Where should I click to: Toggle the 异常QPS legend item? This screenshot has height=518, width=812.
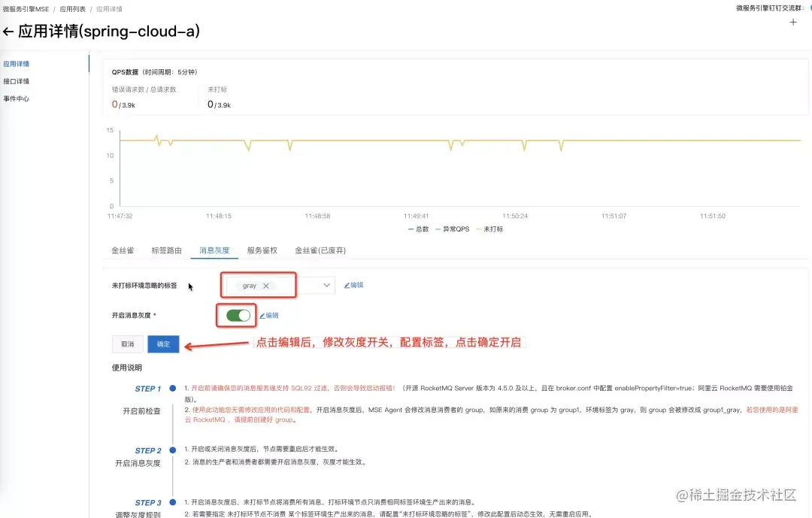[x=452, y=229]
